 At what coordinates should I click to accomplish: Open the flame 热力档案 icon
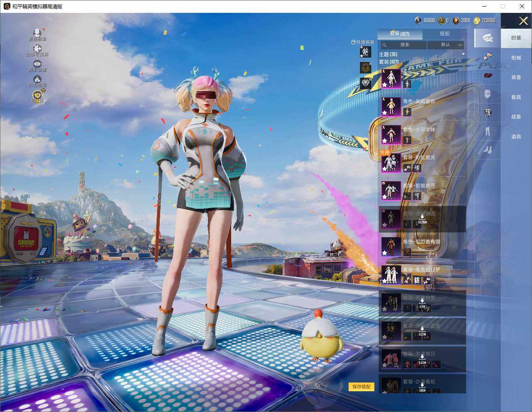pos(37,79)
